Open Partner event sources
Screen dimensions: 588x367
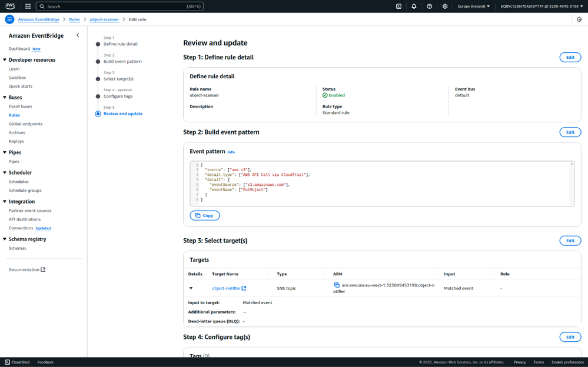pos(30,211)
